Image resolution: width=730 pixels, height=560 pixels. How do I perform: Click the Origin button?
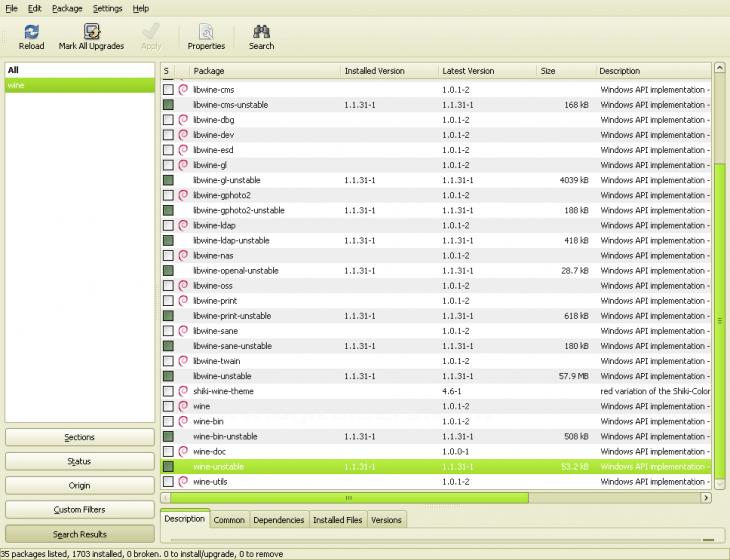[80, 486]
